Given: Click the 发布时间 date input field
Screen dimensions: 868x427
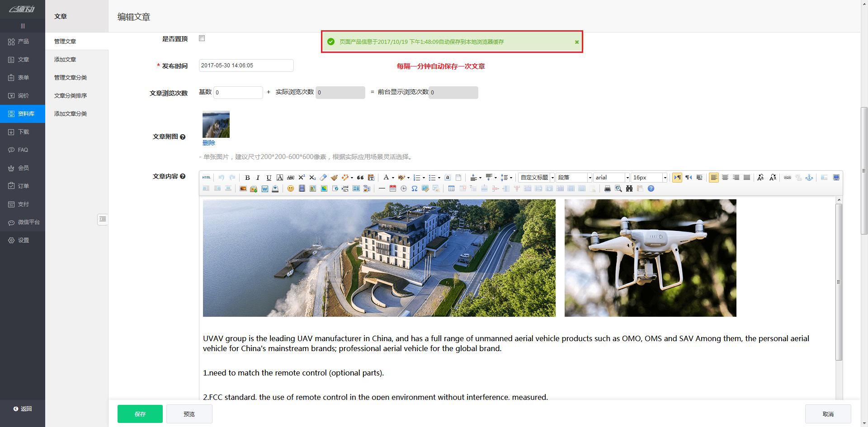Looking at the screenshot, I should tap(246, 66).
